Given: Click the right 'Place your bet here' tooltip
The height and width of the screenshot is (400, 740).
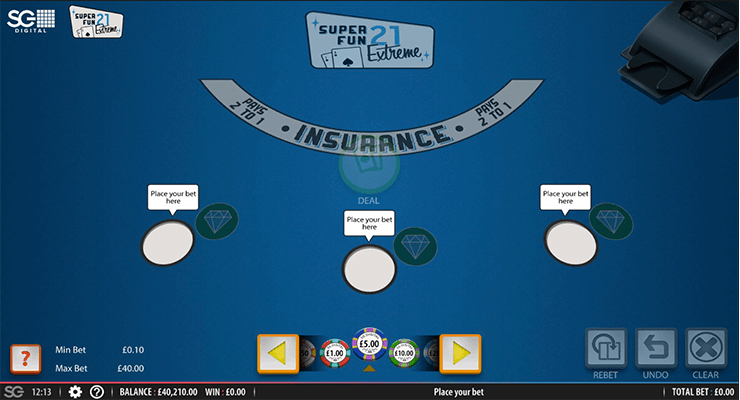Looking at the screenshot, I should (x=565, y=198).
